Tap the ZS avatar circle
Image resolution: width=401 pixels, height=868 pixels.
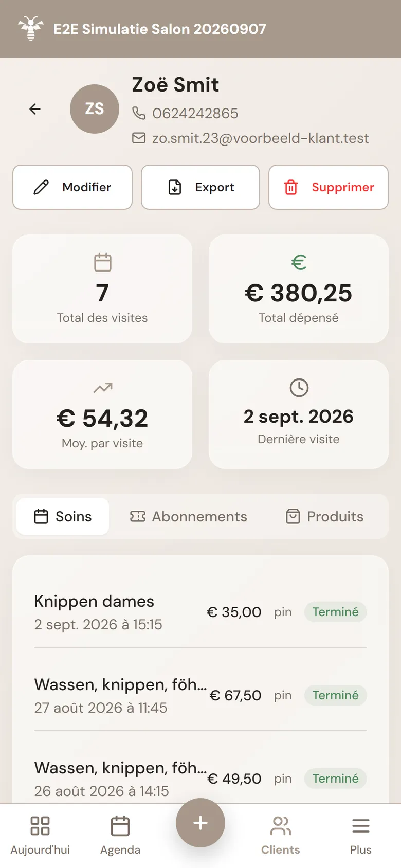tap(95, 109)
